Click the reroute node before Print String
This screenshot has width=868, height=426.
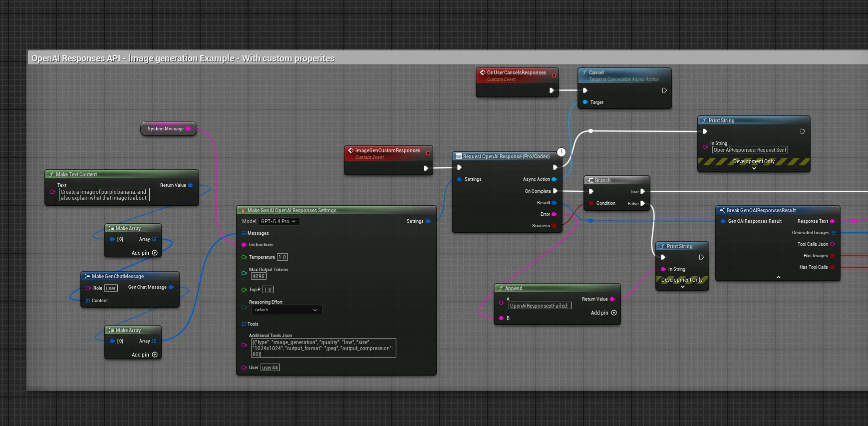pos(591,131)
